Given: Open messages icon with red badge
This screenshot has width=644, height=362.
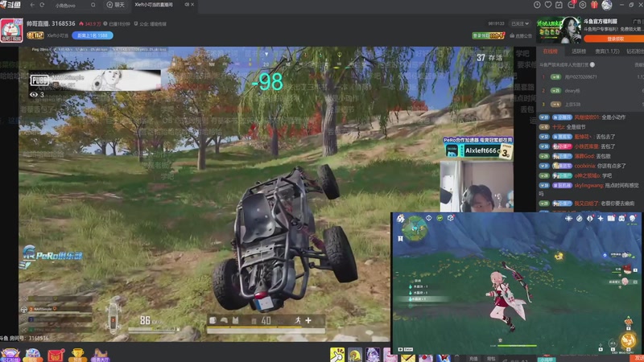Looking at the screenshot, I should pos(572,5).
